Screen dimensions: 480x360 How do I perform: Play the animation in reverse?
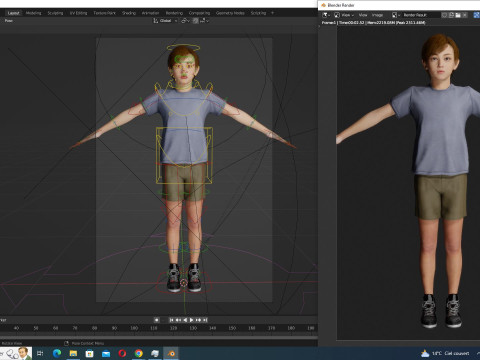click(185, 320)
